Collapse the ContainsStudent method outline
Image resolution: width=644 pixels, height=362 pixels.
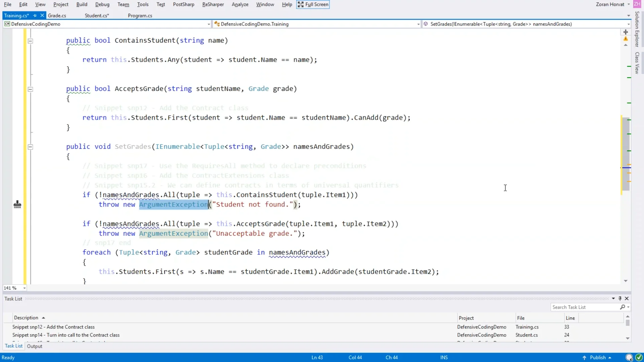click(30, 41)
